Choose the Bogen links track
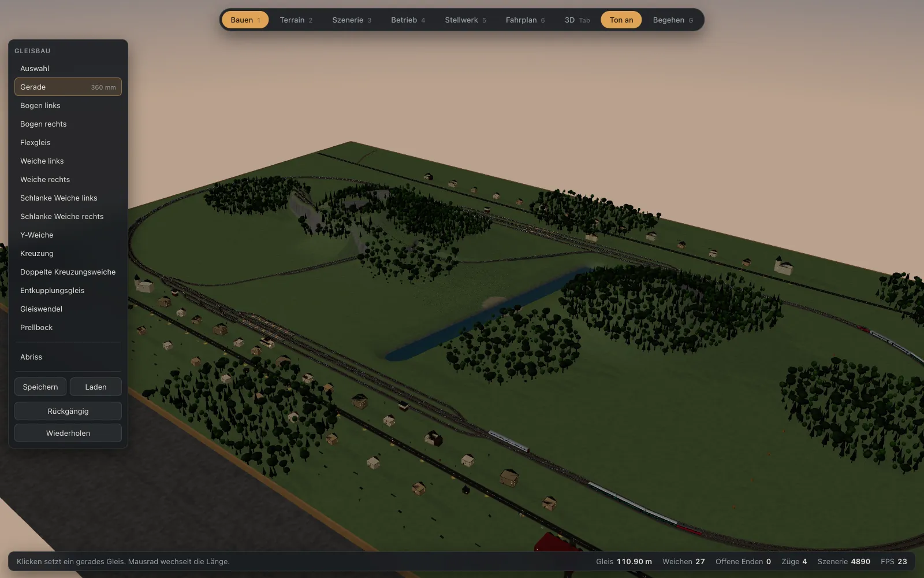Image resolution: width=924 pixels, height=578 pixels. coord(68,105)
